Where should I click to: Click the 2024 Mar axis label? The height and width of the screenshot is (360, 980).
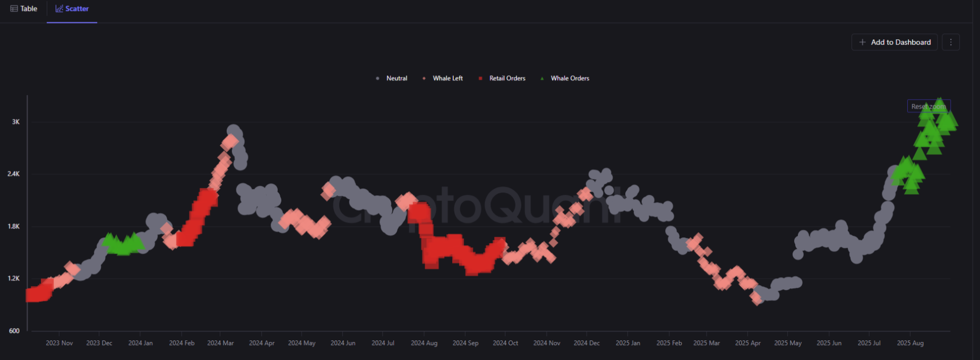[x=220, y=343]
